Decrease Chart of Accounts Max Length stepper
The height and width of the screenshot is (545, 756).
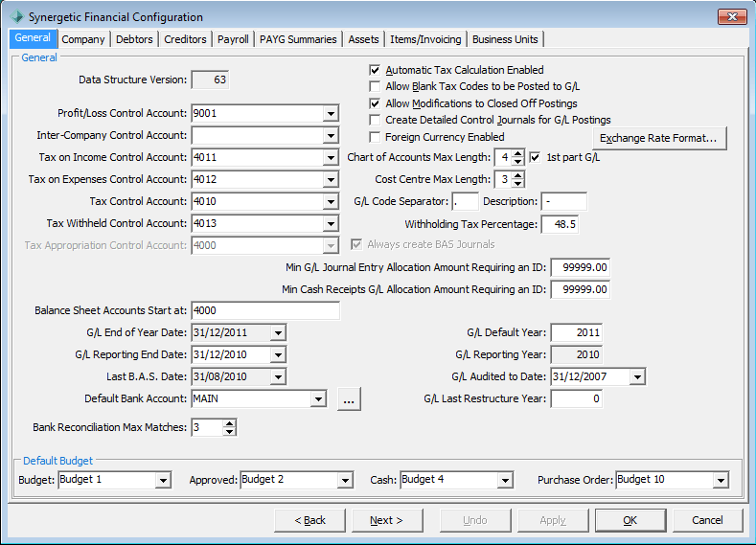(x=517, y=162)
